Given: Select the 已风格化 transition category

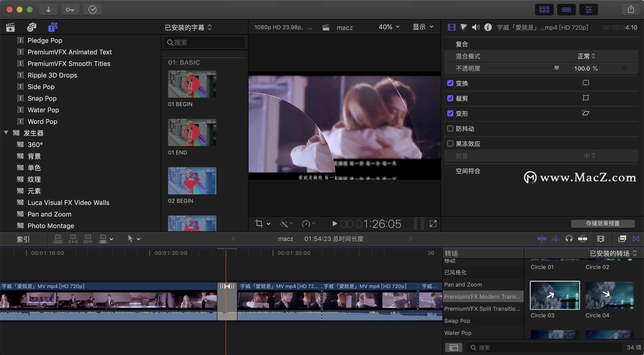Looking at the screenshot, I should point(483,272).
